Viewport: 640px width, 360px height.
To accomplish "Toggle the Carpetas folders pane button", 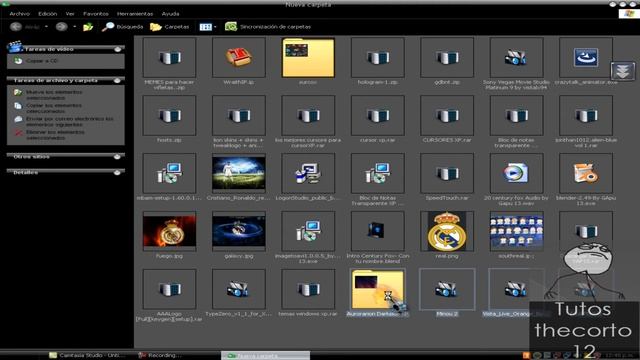I will [x=169, y=27].
